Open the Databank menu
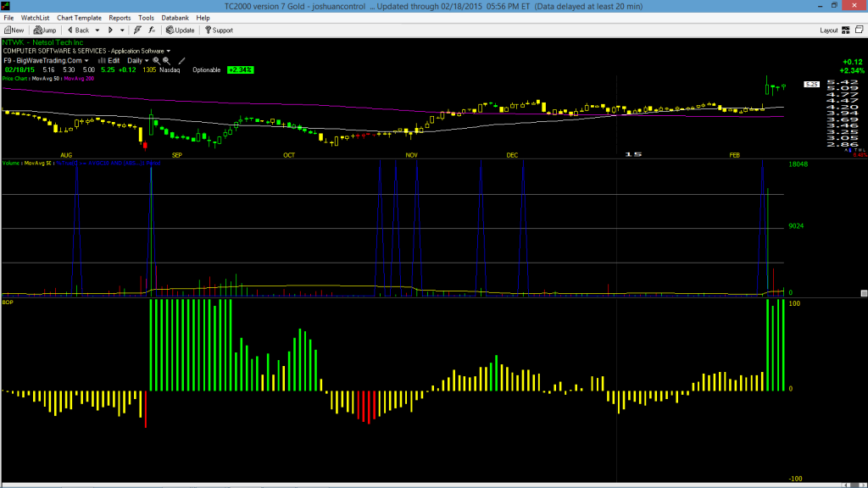The height and width of the screenshot is (488, 868). pos(175,18)
